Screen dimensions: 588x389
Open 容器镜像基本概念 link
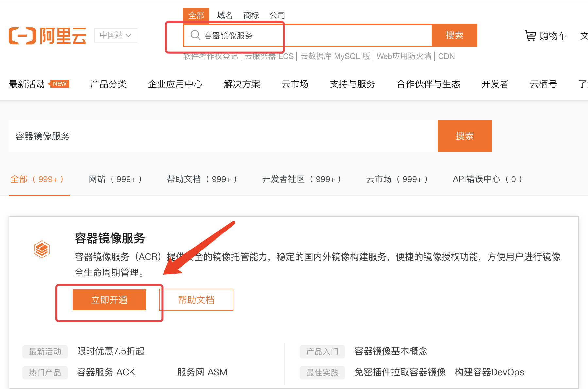point(391,351)
